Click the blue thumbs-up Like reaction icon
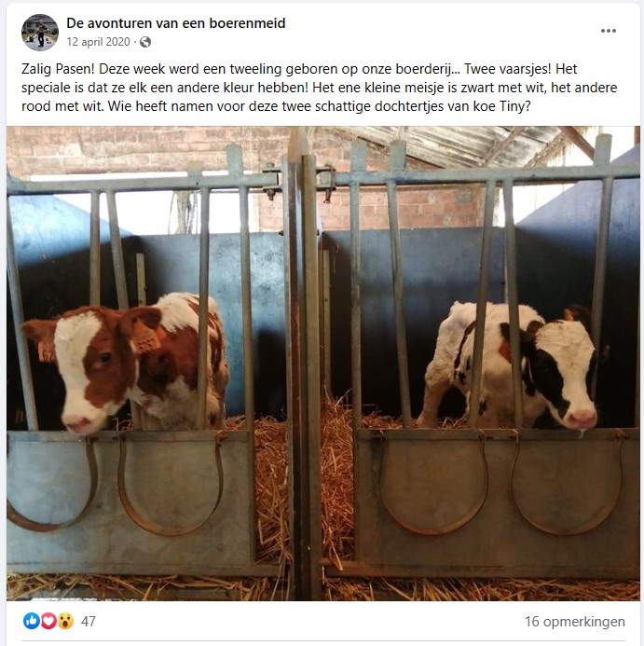Image resolution: width=644 pixels, height=646 pixels. click(32, 621)
